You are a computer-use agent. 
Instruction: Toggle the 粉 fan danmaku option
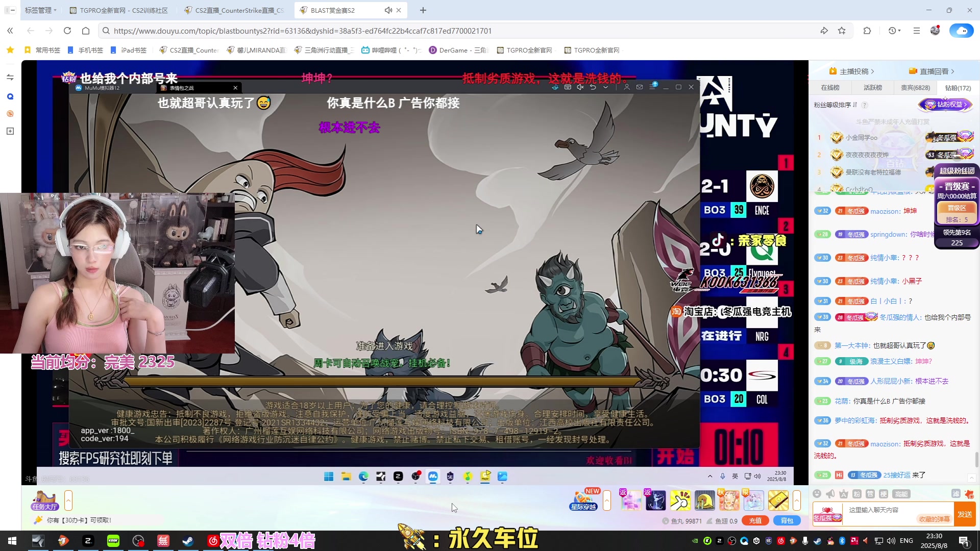coord(857,494)
